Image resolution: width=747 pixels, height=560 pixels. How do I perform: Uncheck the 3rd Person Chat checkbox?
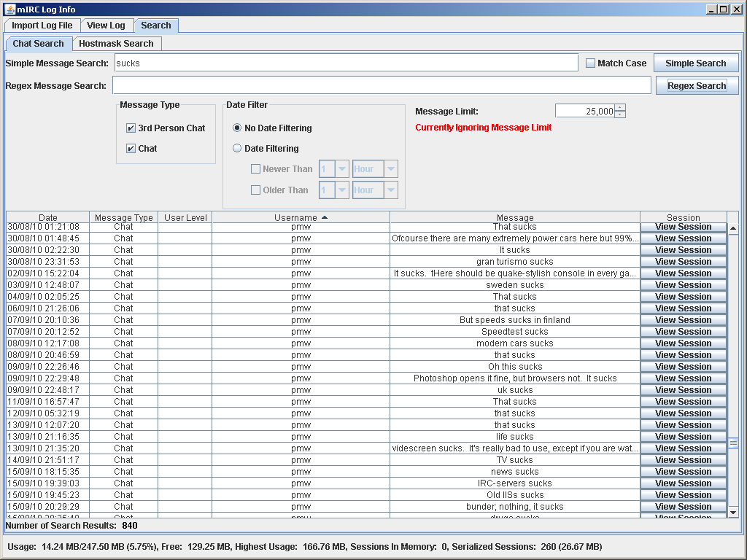click(x=131, y=128)
